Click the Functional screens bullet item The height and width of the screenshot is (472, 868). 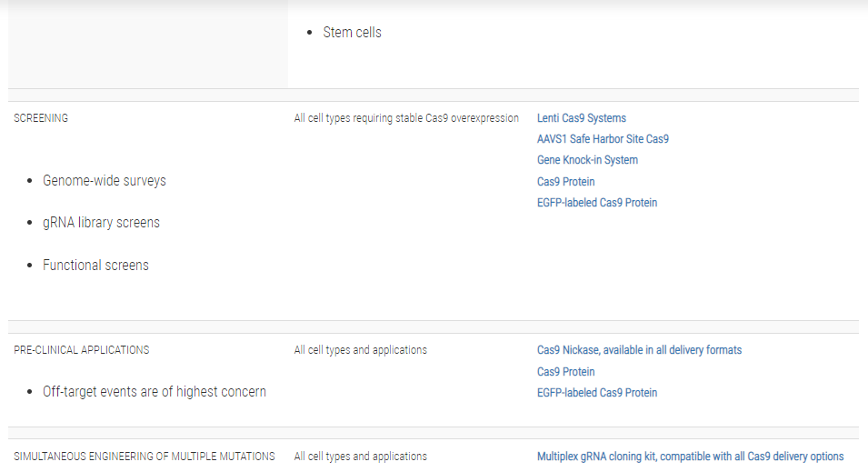(x=95, y=266)
